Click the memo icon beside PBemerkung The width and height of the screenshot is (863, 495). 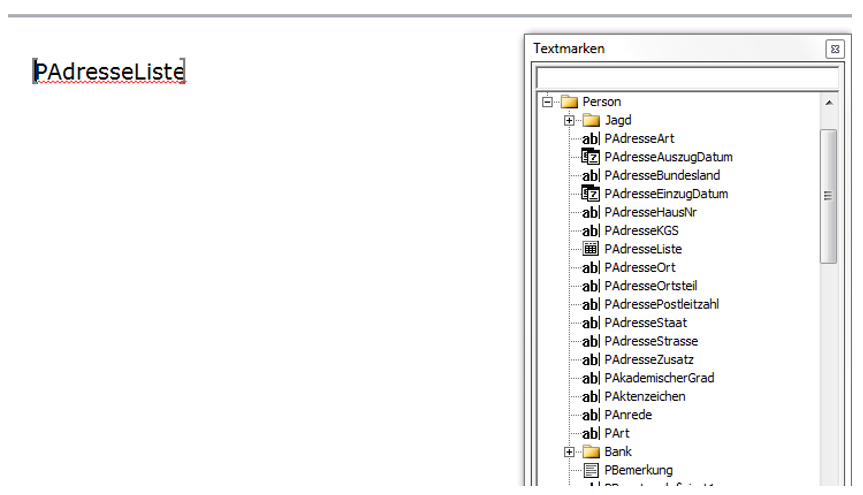point(590,470)
